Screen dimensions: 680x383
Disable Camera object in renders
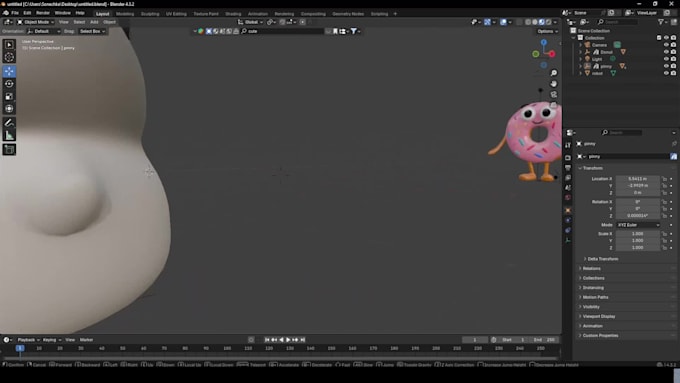click(x=673, y=45)
